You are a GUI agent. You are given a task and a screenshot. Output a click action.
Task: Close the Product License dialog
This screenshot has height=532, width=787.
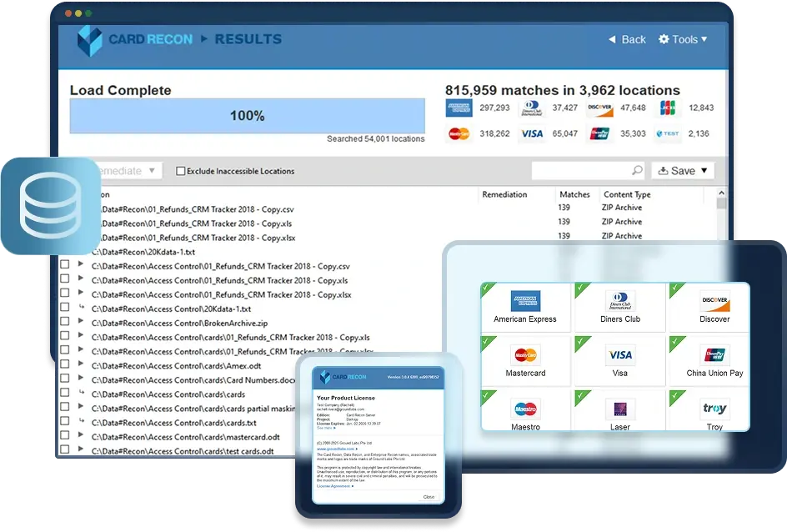pos(428,496)
